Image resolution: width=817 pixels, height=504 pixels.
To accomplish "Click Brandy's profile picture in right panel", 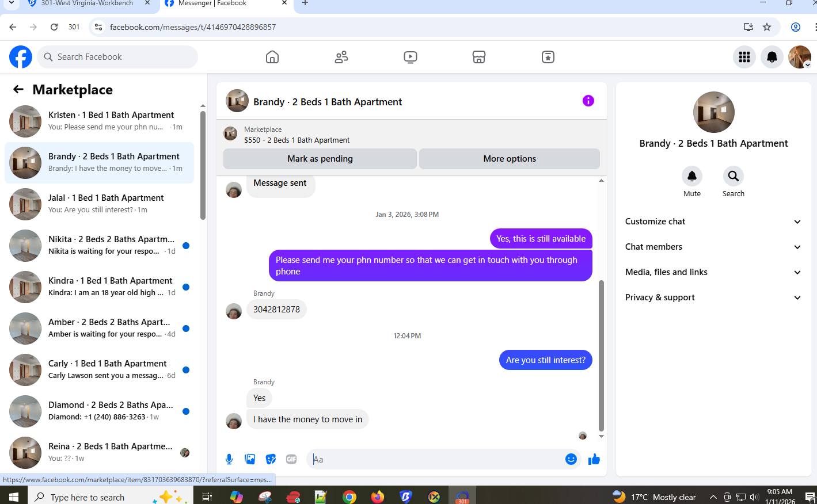I will point(714,112).
